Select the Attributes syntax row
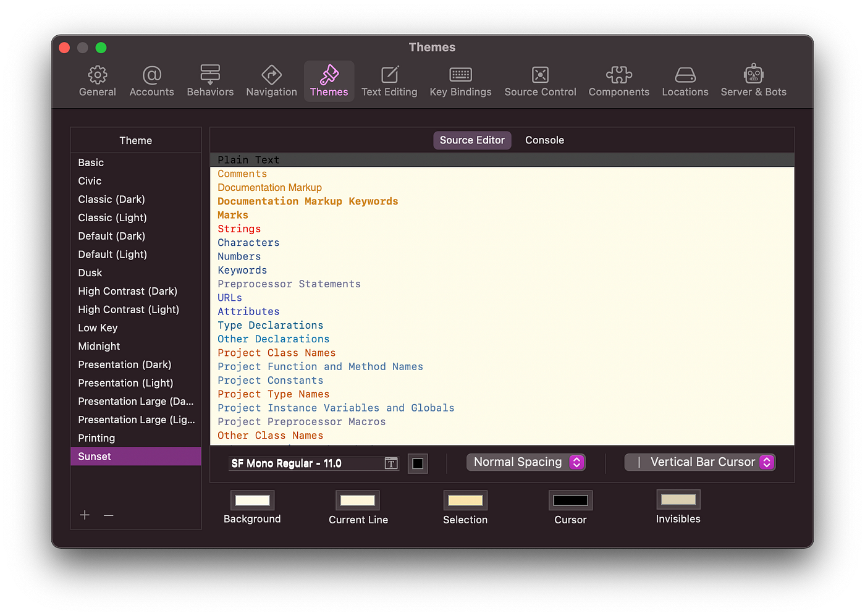 502,312
